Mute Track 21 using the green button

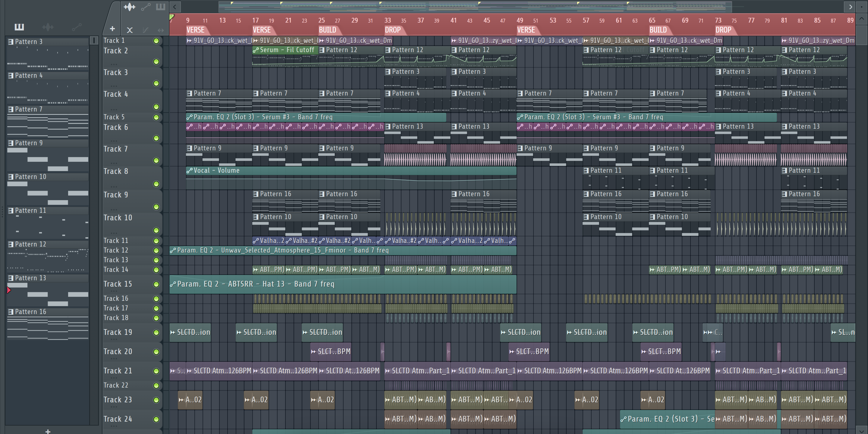pyautogui.click(x=156, y=371)
